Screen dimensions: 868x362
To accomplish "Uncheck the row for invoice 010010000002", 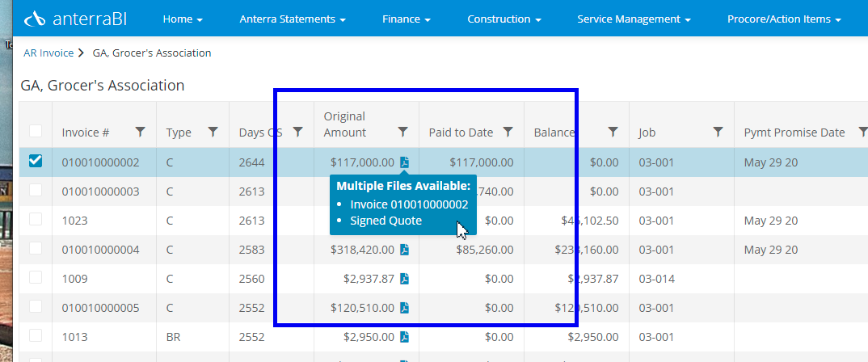I will pyautogui.click(x=36, y=161).
